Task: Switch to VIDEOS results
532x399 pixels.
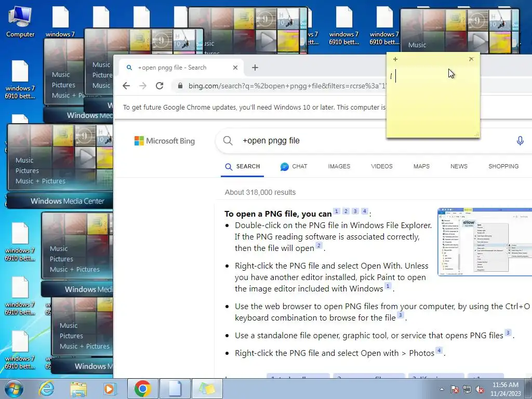Action: [x=382, y=167]
